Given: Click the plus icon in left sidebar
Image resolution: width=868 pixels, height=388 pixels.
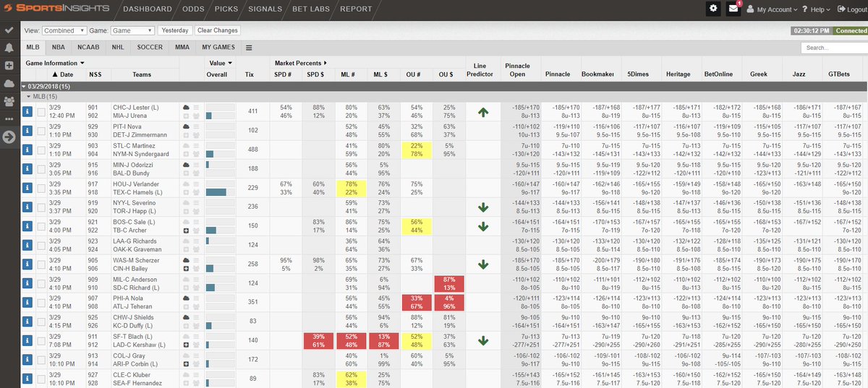Looking at the screenshot, I should [9, 66].
